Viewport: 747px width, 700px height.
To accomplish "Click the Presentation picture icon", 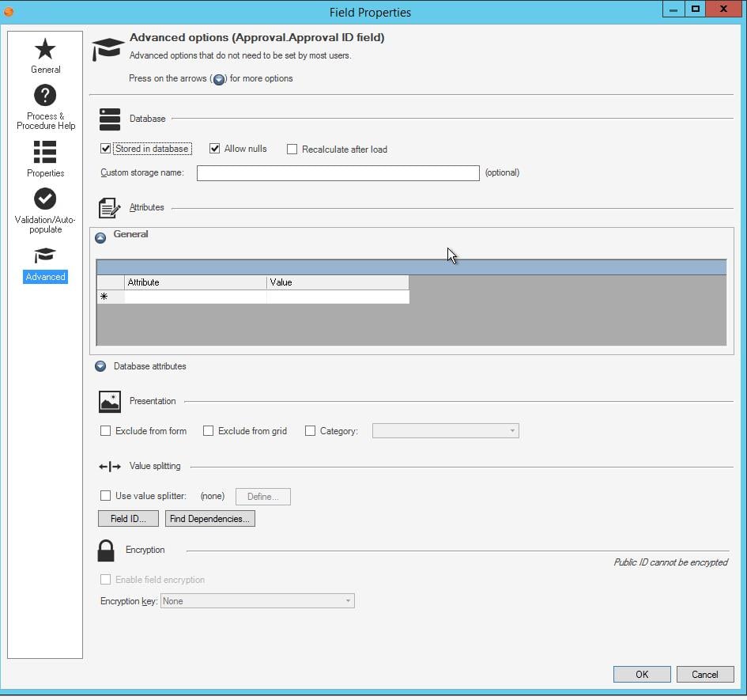I will [x=109, y=401].
